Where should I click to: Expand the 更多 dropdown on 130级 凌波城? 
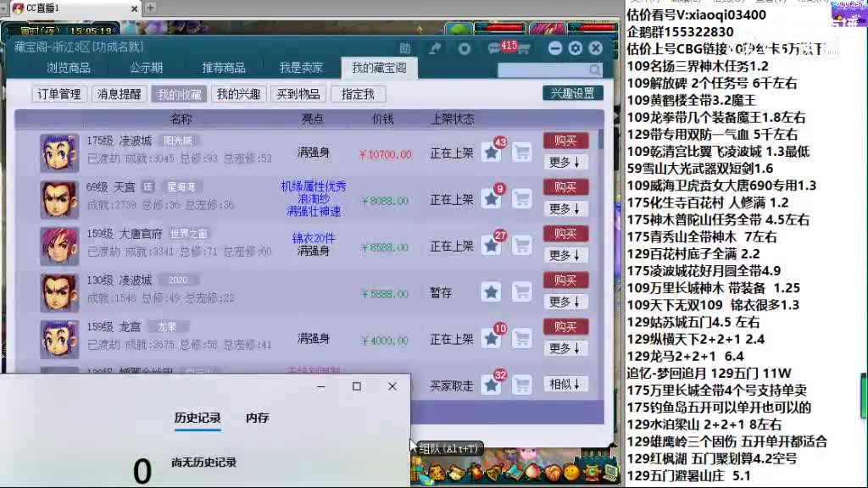tap(566, 300)
